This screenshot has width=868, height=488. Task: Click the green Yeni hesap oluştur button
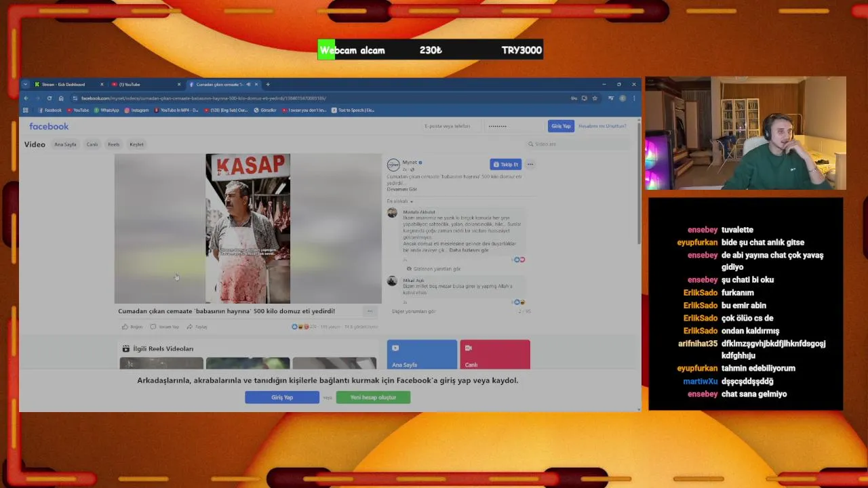(373, 397)
